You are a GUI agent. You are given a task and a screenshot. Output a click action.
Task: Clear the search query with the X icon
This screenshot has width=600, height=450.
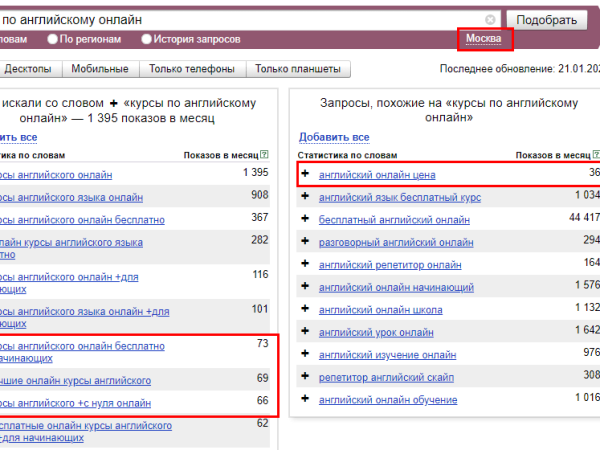point(490,20)
